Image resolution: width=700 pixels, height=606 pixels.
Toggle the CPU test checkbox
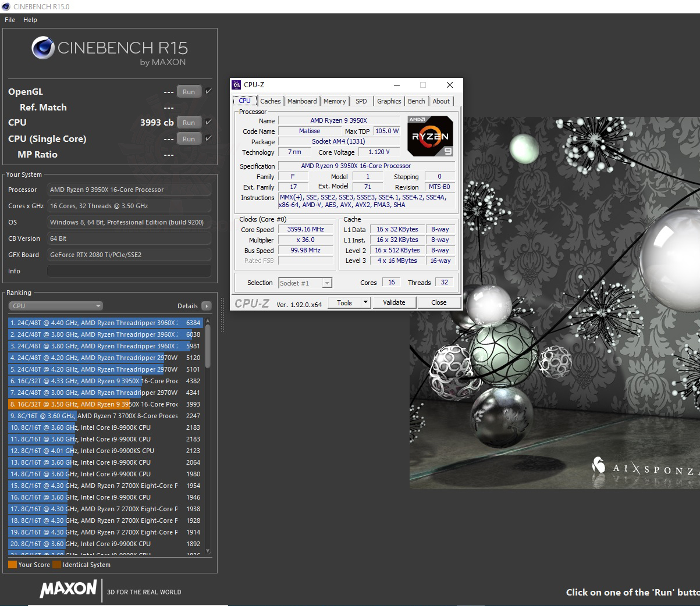[208, 122]
